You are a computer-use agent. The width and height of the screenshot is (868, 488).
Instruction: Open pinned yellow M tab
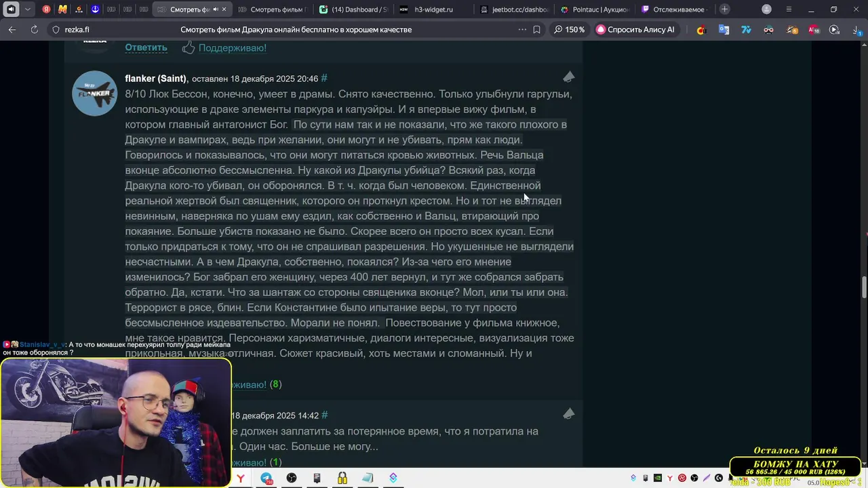62,9
